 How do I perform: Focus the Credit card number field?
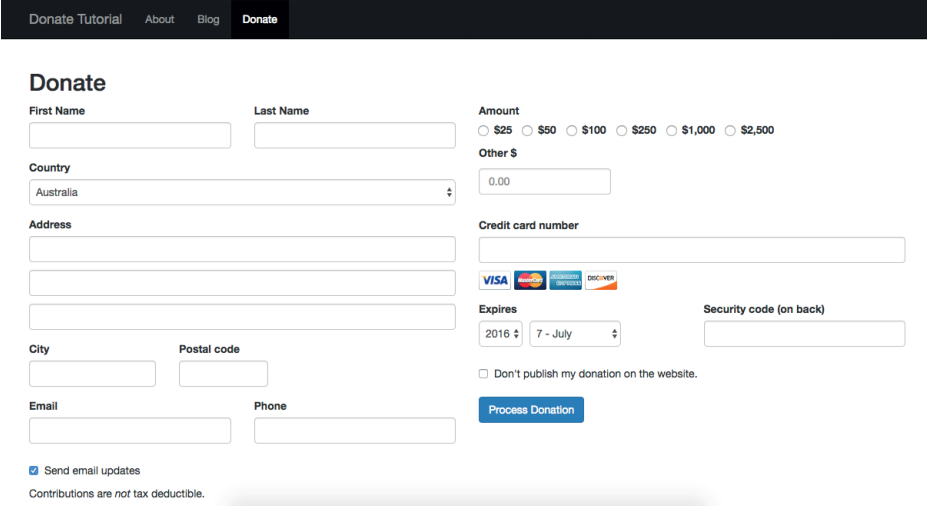(x=692, y=250)
